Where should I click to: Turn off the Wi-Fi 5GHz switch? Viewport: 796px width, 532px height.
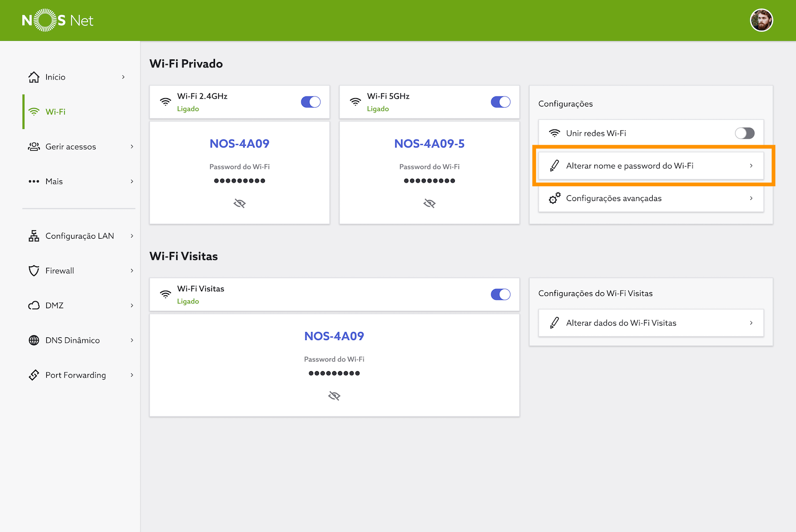(x=500, y=102)
